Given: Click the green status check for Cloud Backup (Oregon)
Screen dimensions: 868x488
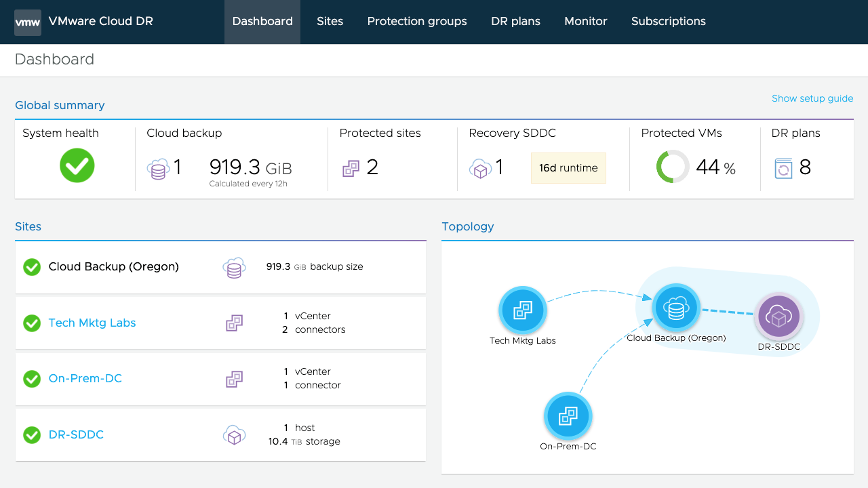Looking at the screenshot, I should point(32,267).
